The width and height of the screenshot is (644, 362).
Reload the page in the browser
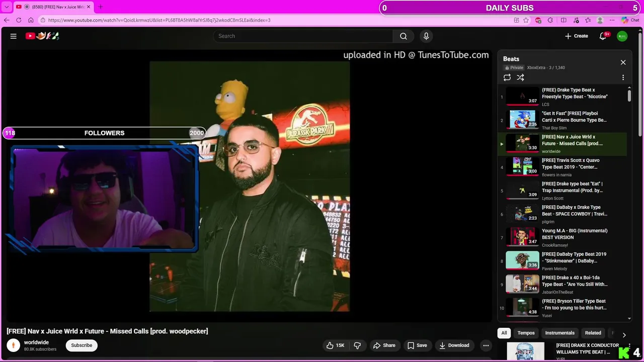(19, 20)
